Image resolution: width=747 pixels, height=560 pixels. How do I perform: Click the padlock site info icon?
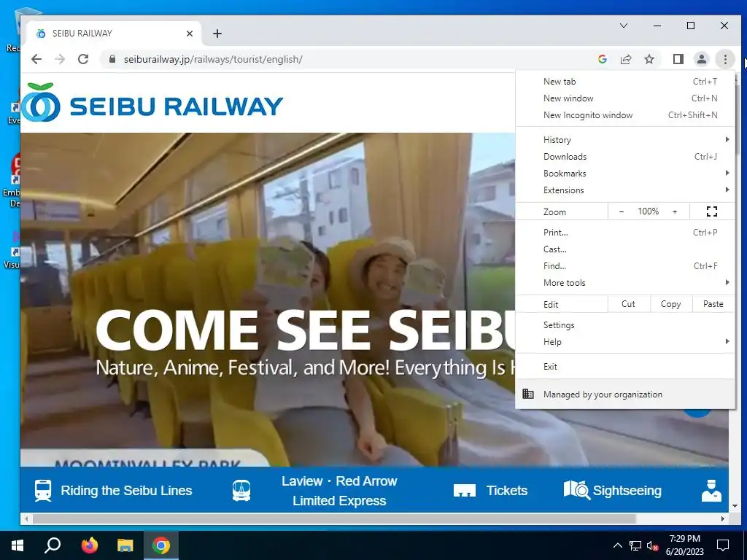click(x=112, y=59)
